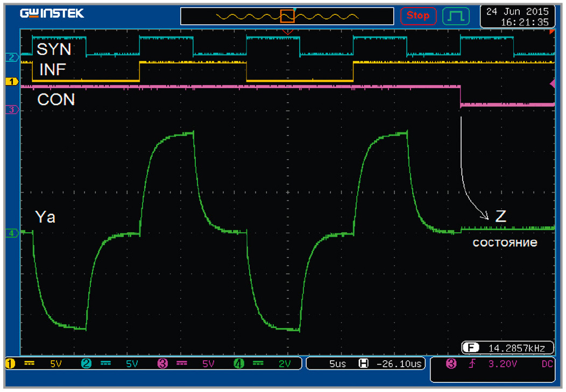Click the red Stop status indicator
566x392 pixels.
click(419, 16)
